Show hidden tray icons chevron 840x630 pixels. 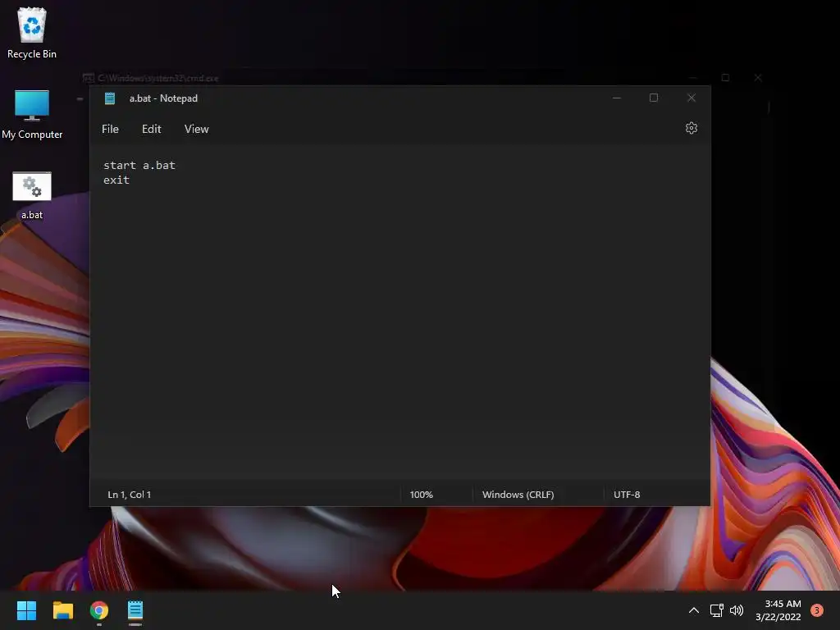pyautogui.click(x=693, y=610)
